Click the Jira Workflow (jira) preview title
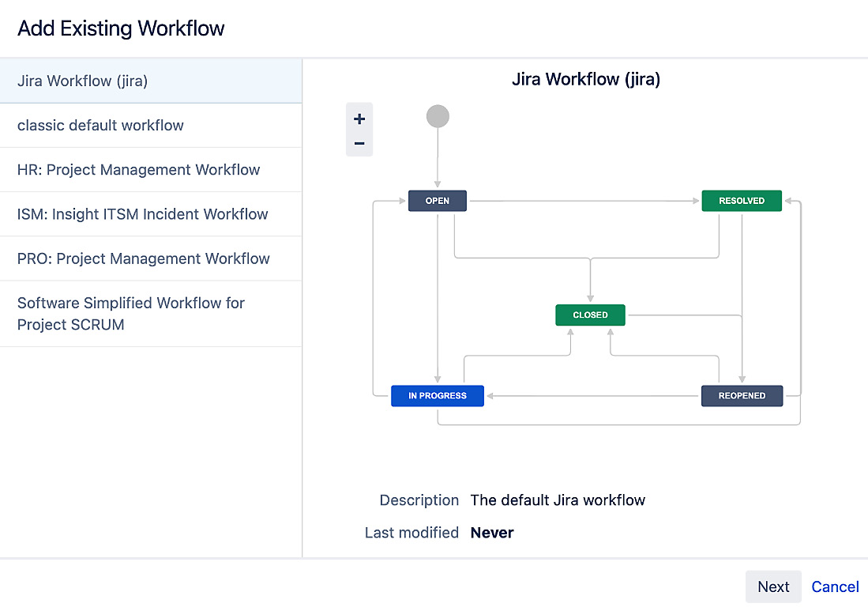 586,79
